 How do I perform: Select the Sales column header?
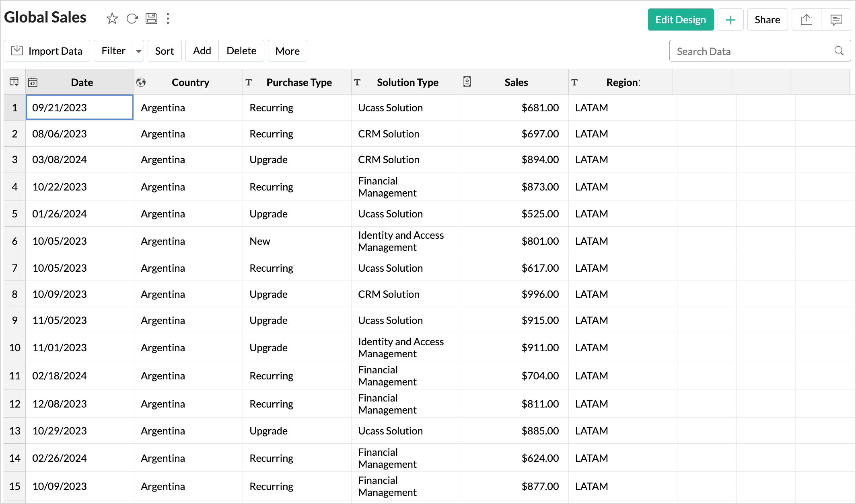(x=514, y=82)
